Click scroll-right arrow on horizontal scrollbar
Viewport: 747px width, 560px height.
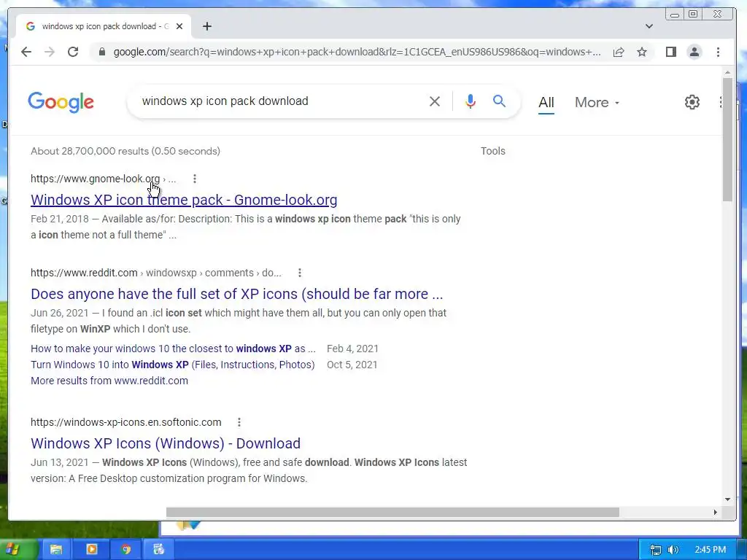[x=715, y=513]
